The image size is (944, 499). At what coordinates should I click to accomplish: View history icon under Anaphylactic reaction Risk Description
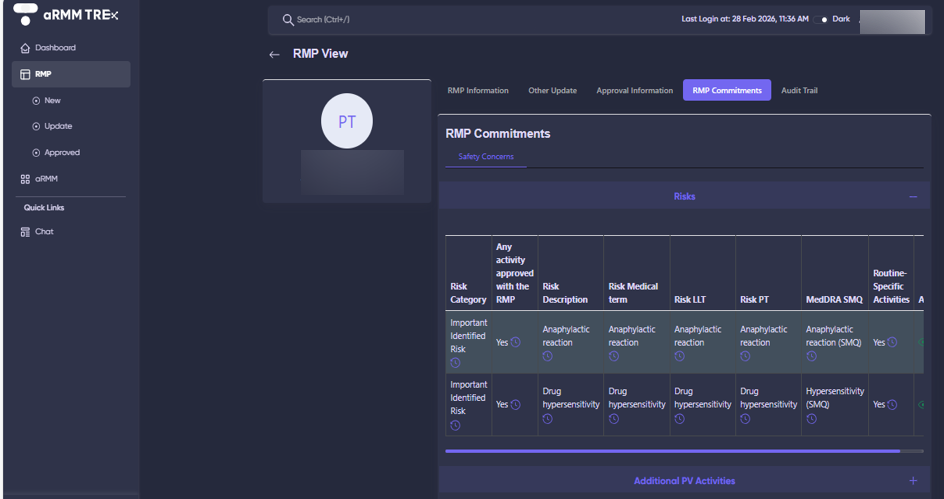(x=548, y=357)
